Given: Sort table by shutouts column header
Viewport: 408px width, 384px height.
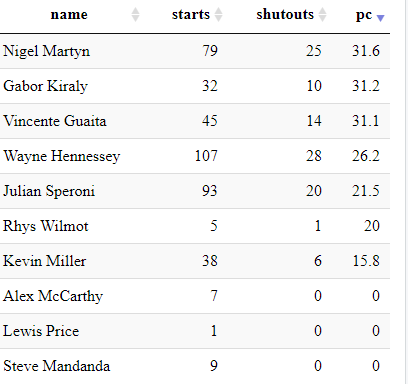Looking at the screenshot, I should point(285,15).
